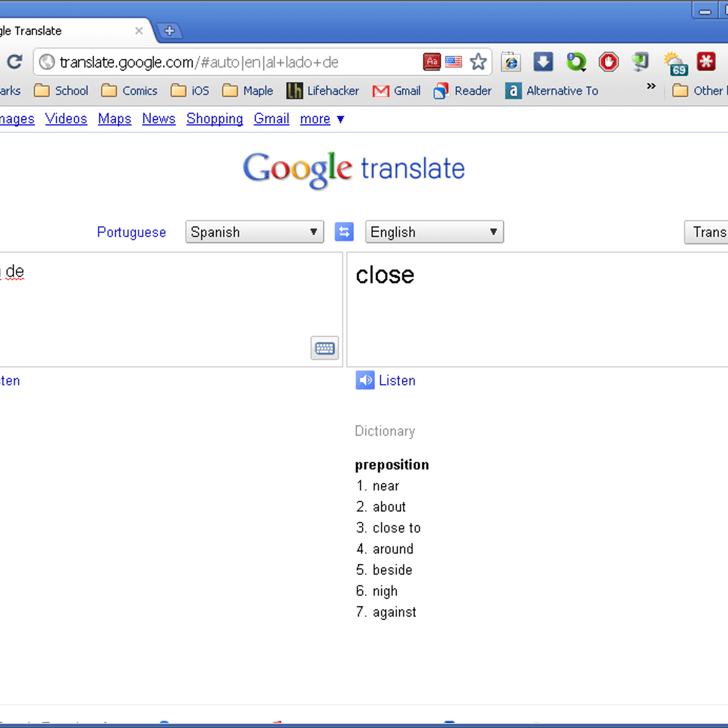
Task: Minimize the browser window
Action: pos(705,11)
